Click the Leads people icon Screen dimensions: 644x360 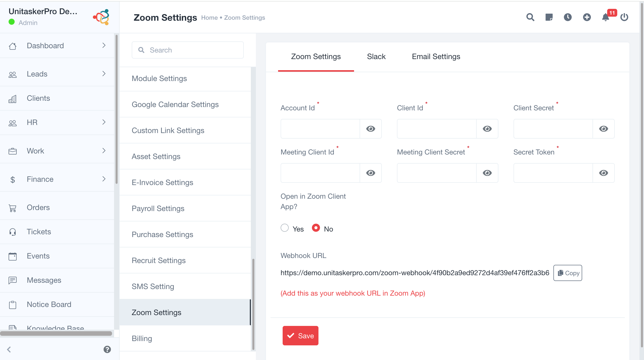coord(13,74)
